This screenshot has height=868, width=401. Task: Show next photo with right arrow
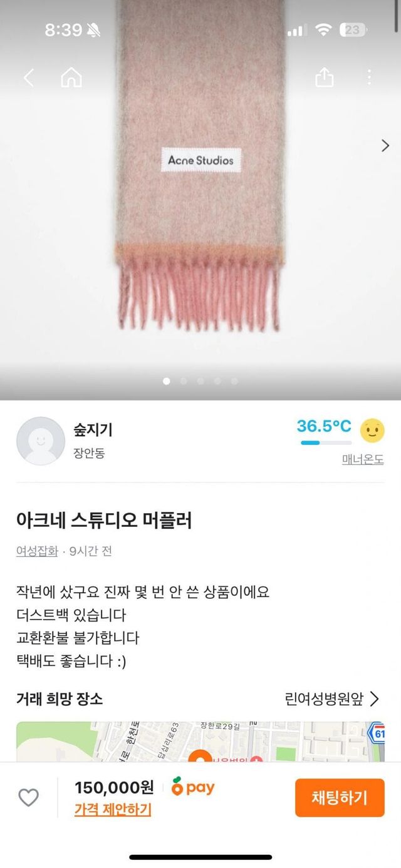click(385, 146)
